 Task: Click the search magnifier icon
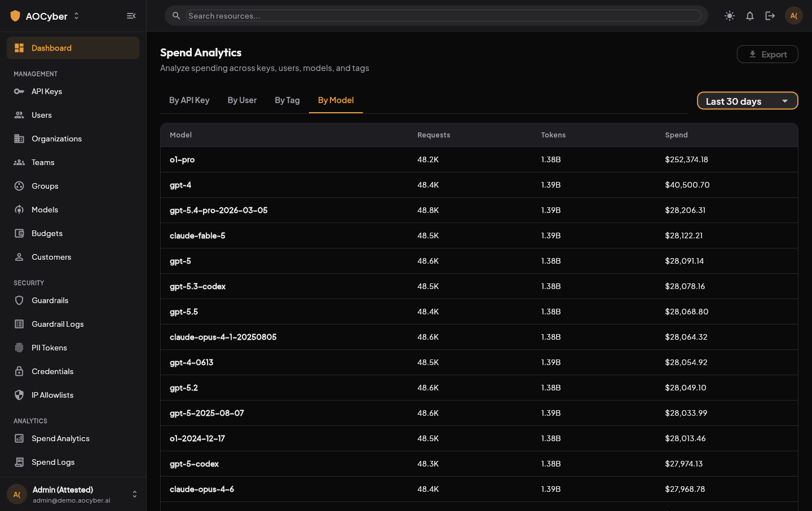point(176,16)
